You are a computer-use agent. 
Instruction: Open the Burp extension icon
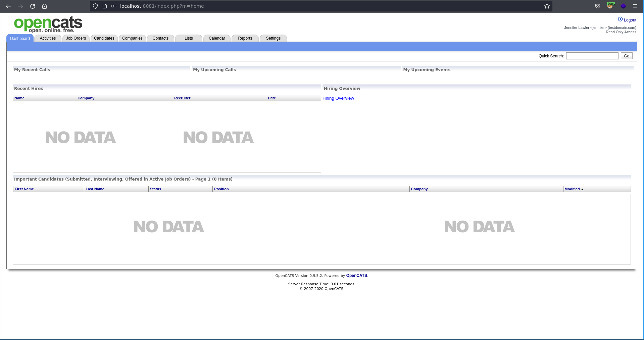(610, 6)
